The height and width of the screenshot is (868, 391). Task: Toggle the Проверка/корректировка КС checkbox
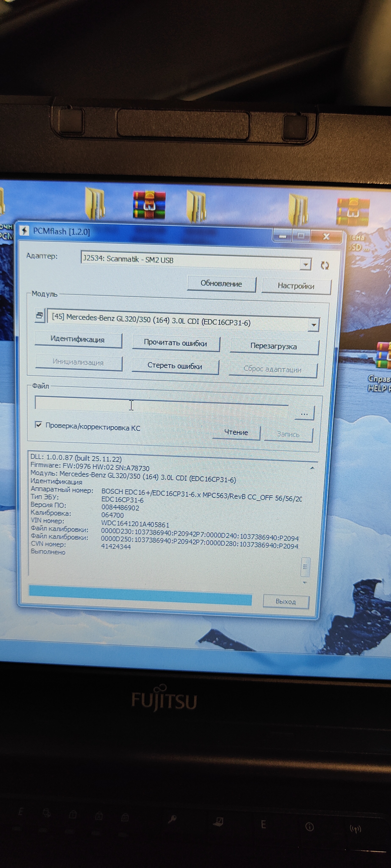pyautogui.click(x=39, y=424)
